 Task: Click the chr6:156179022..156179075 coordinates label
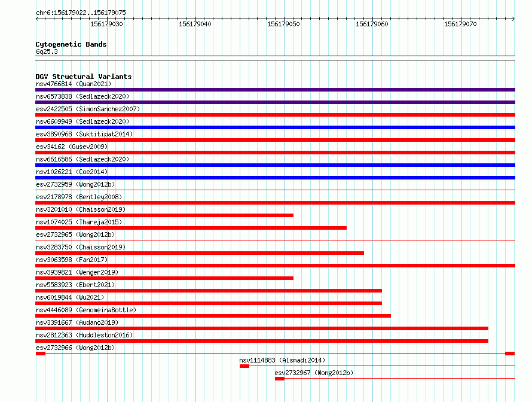pyautogui.click(x=81, y=13)
